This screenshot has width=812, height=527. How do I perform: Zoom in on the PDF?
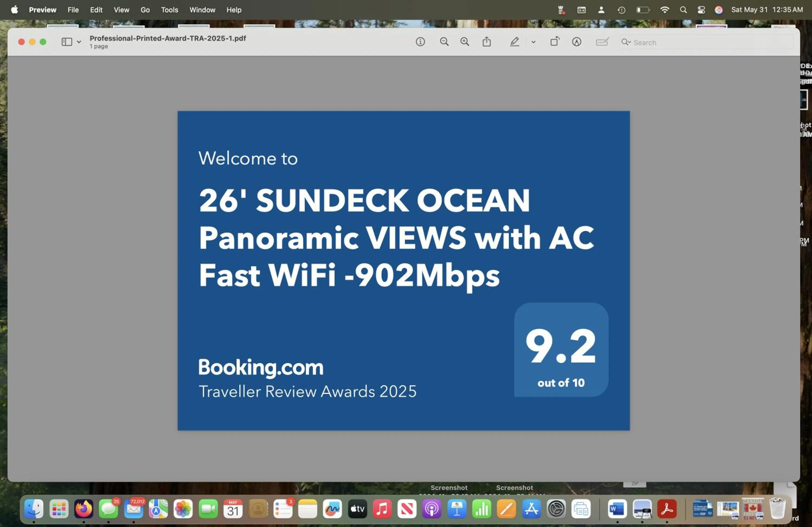[x=464, y=42]
